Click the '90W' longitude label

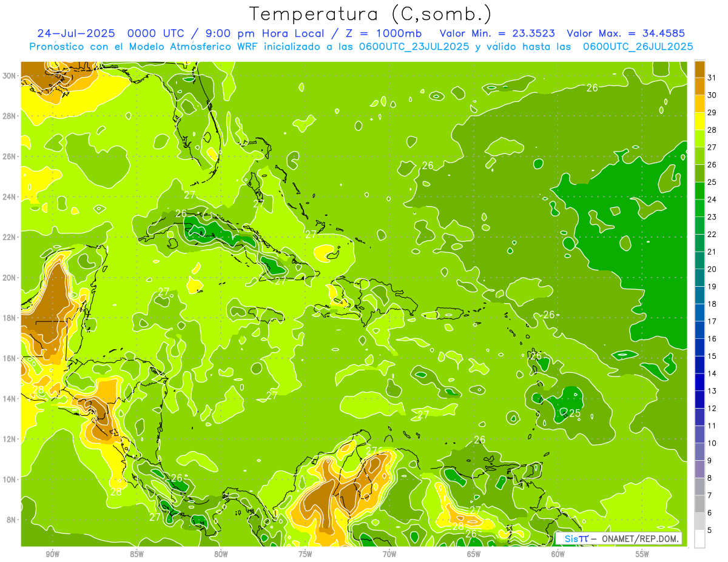click(x=52, y=554)
